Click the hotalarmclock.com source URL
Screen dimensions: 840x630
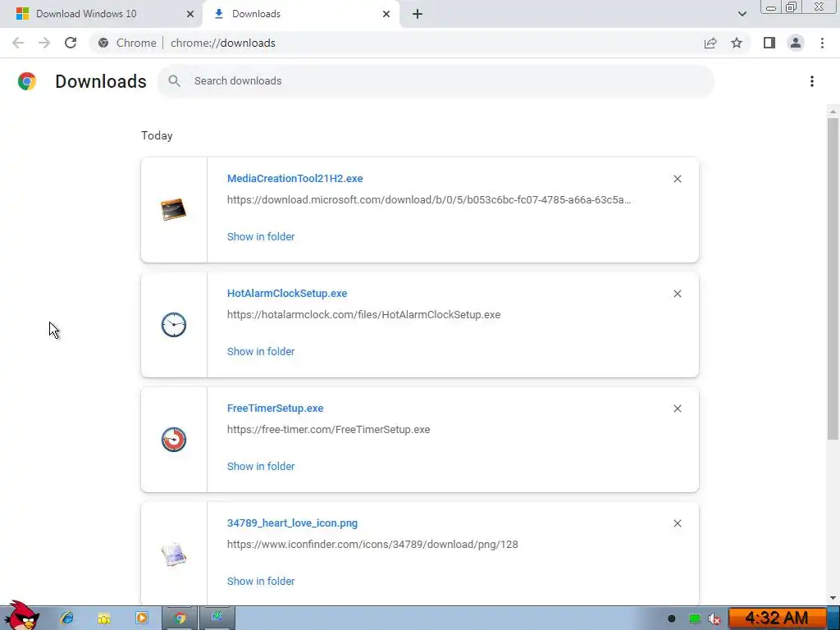[363, 315]
